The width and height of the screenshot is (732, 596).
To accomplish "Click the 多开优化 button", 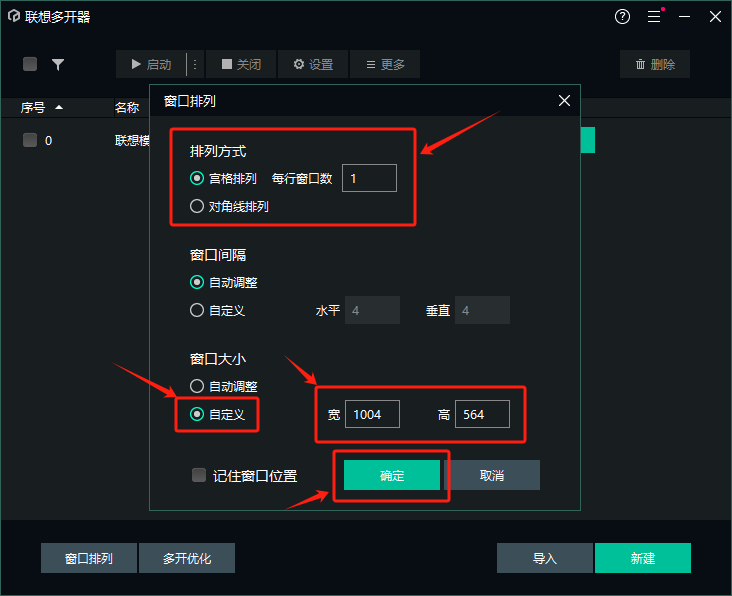I will pyautogui.click(x=187, y=558).
